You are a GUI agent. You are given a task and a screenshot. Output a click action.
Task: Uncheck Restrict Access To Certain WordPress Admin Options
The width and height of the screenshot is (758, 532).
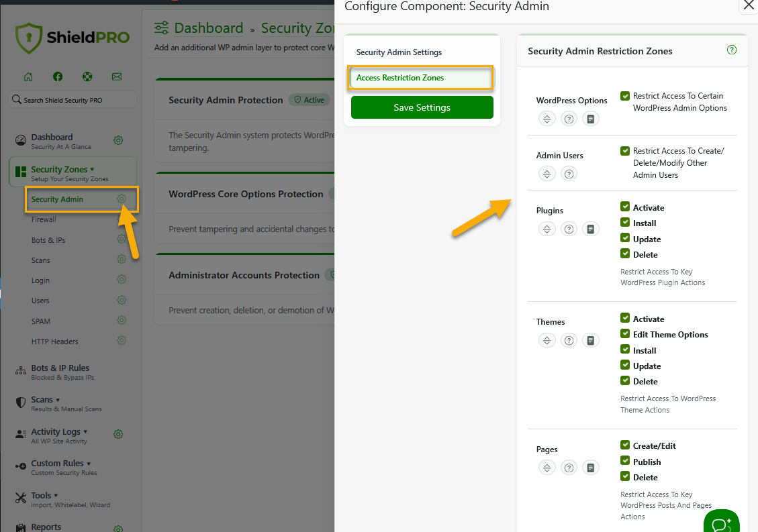(x=625, y=96)
